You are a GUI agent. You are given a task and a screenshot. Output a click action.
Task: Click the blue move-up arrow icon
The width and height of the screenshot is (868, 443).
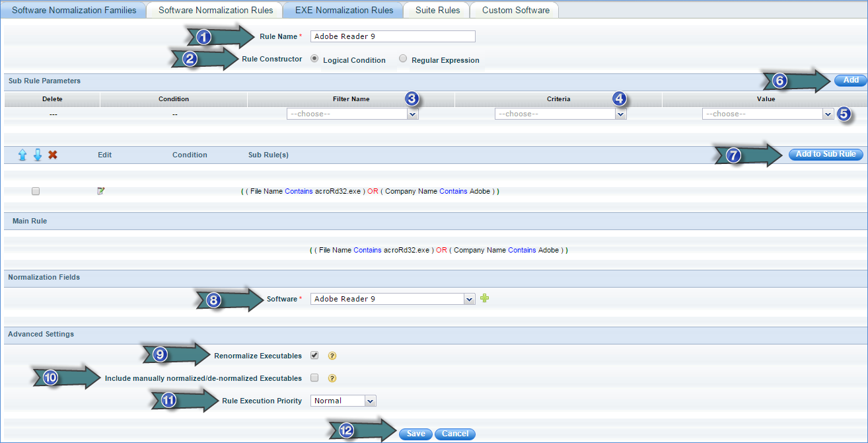22,155
